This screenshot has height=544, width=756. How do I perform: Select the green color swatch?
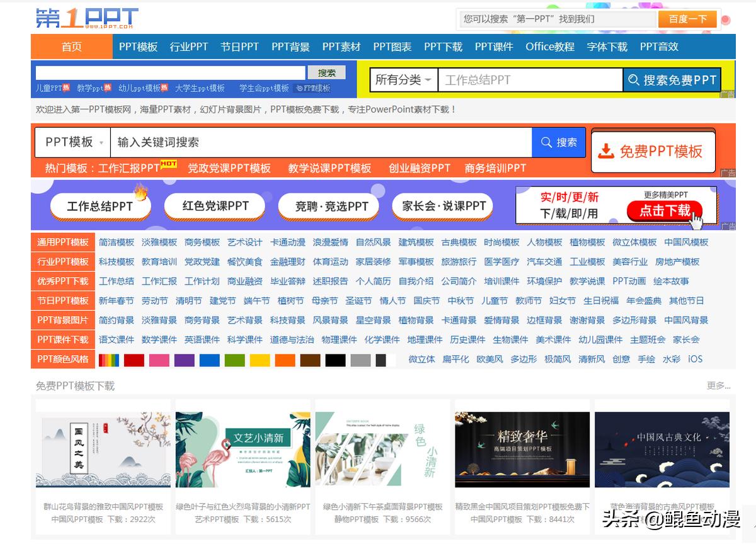click(x=235, y=360)
